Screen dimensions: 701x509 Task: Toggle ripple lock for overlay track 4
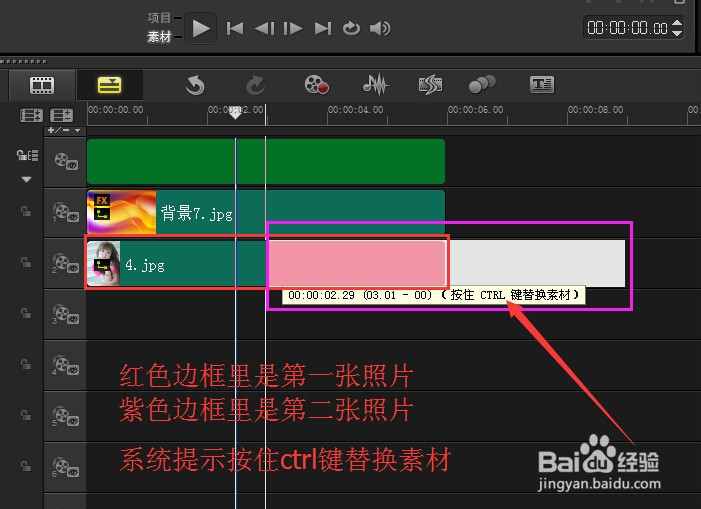pos(26,364)
